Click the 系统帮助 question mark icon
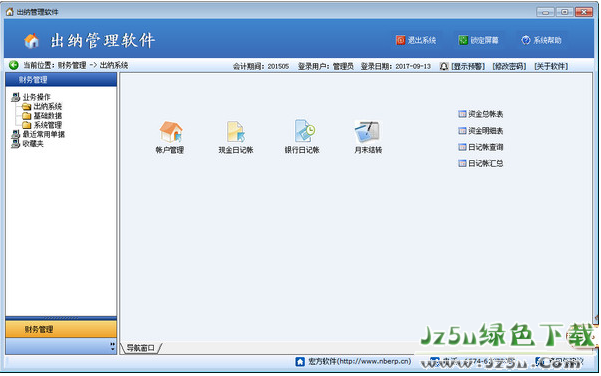This screenshot has width=601, height=376. [526, 40]
